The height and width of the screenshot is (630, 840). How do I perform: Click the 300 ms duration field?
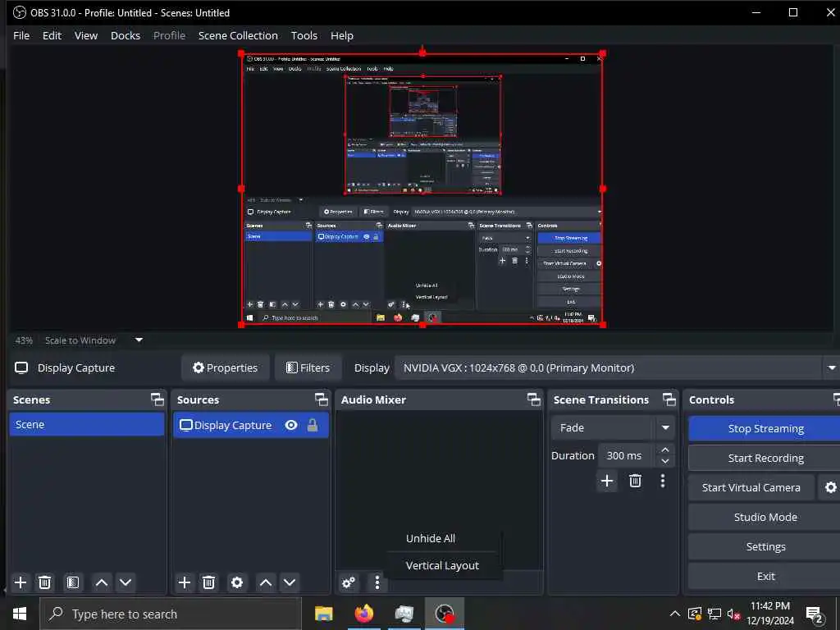(624, 455)
